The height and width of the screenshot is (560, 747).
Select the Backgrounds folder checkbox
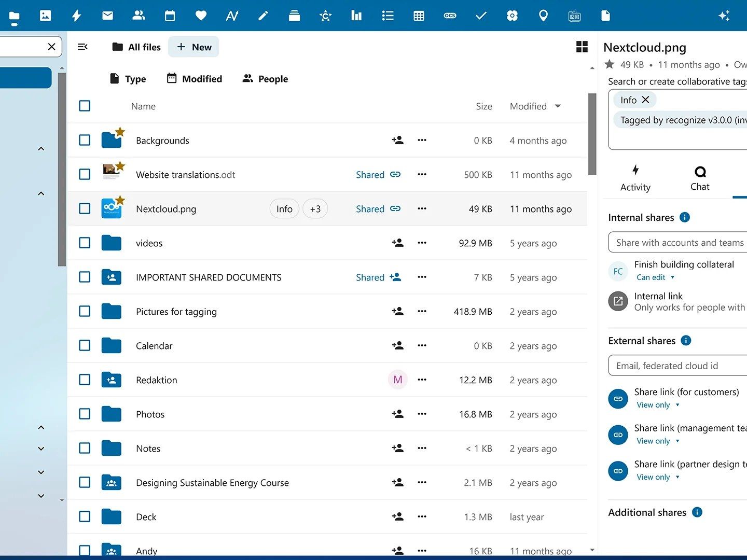85,140
